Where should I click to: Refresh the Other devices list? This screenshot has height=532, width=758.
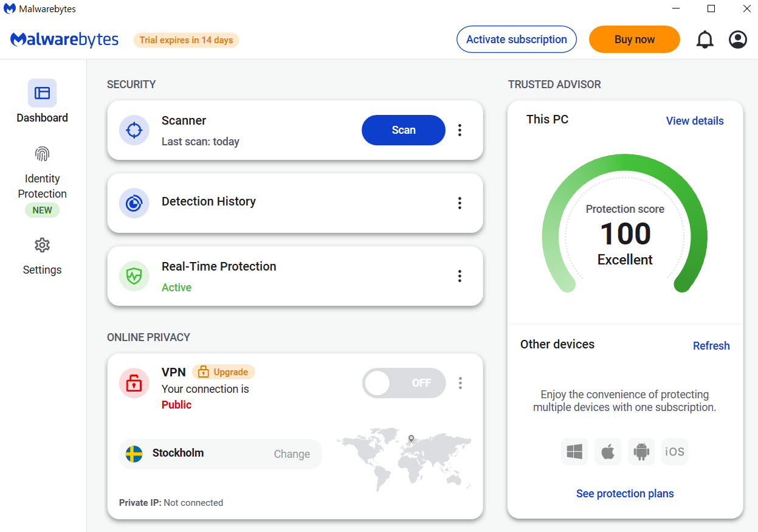pos(711,346)
